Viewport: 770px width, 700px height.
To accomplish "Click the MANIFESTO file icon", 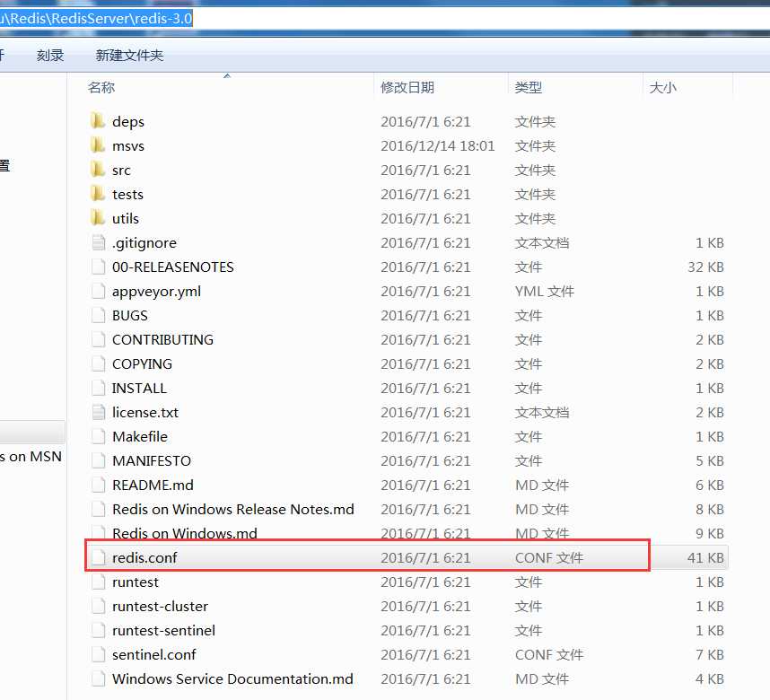I will tap(98, 460).
